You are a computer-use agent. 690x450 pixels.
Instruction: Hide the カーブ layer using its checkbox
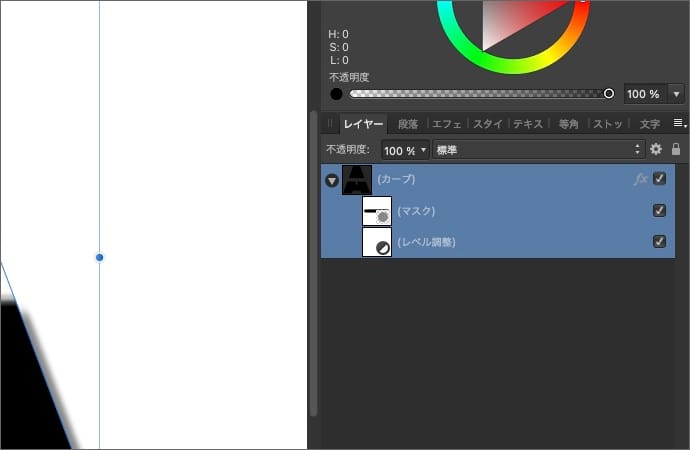tap(660, 179)
